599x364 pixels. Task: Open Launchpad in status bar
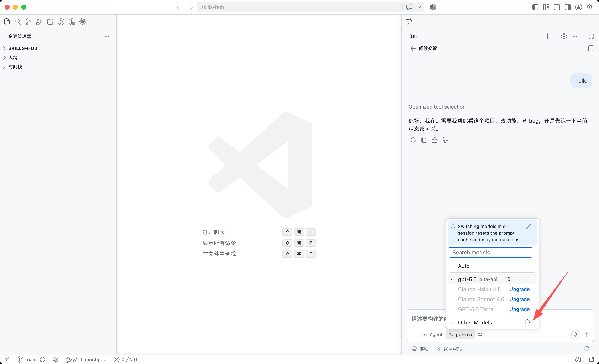pyautogui.click(x=86, y=359)
